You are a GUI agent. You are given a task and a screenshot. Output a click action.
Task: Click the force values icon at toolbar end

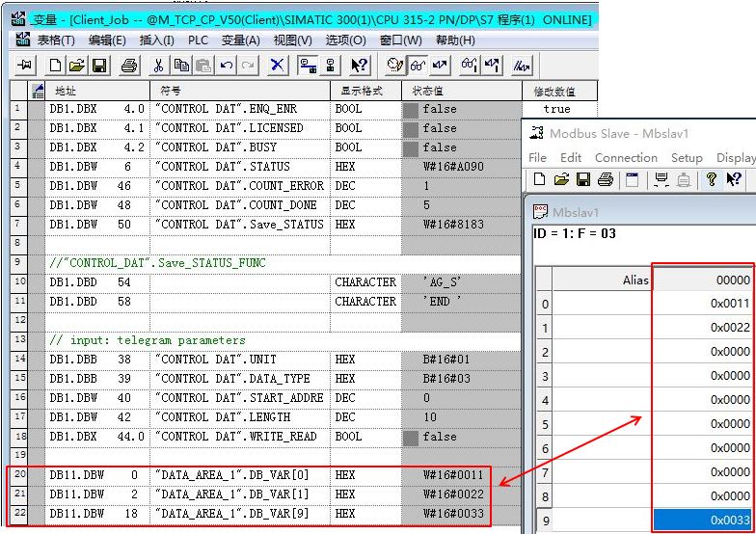coord(521,66)
